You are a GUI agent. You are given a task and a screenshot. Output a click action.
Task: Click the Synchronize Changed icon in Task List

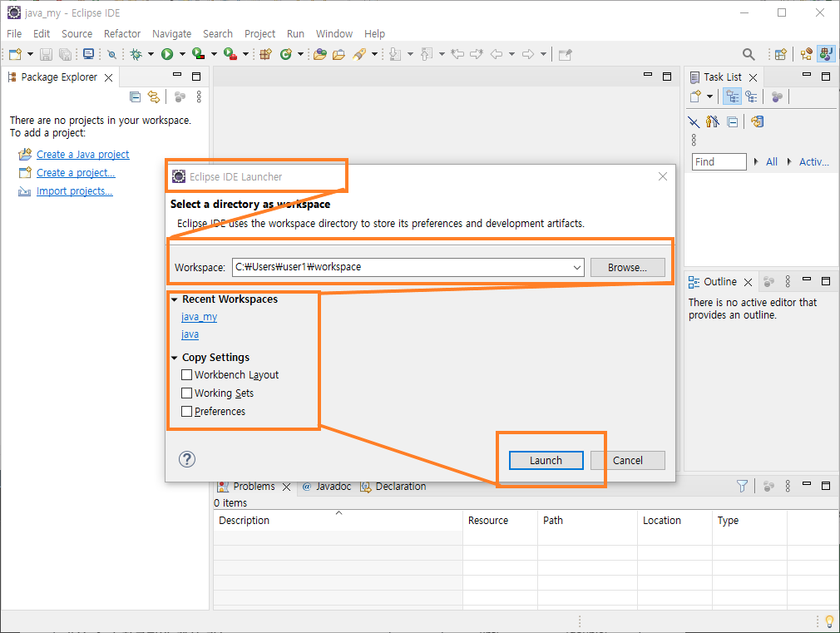tap(757, 121)
